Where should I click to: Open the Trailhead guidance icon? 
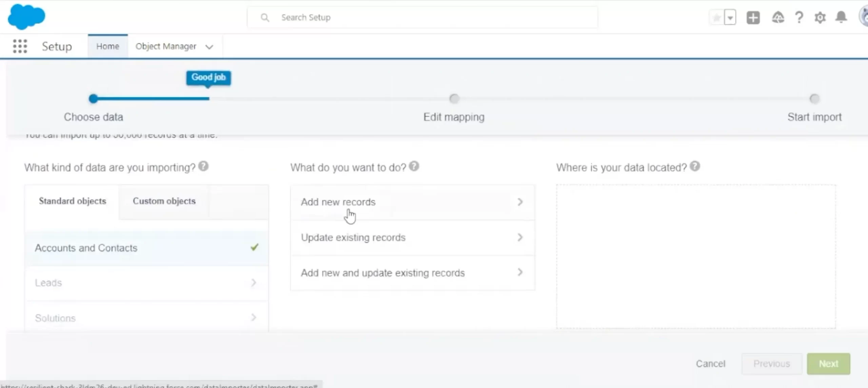point(778,18)
